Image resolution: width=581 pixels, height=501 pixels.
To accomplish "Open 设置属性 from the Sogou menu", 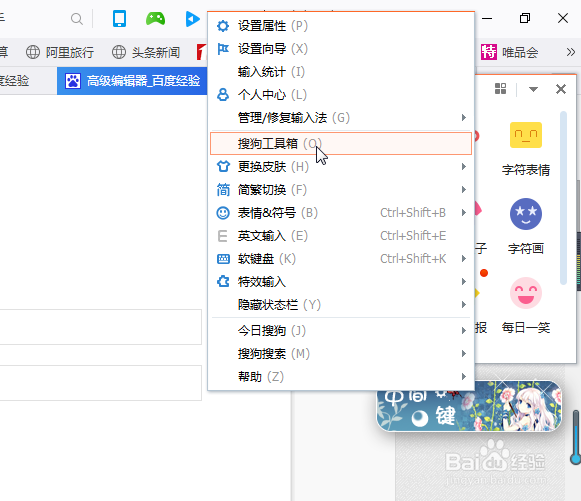I will coord(341,26).
